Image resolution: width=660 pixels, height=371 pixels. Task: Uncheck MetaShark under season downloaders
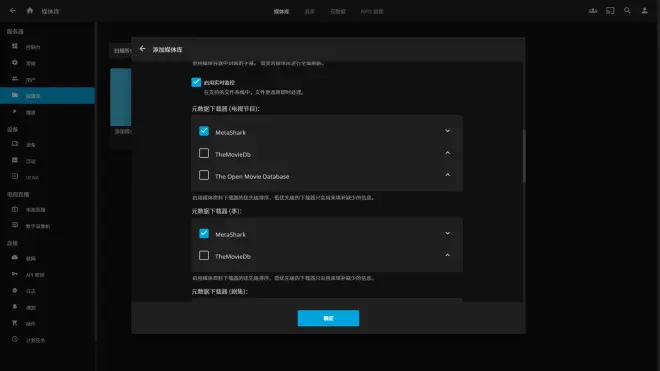204,233
